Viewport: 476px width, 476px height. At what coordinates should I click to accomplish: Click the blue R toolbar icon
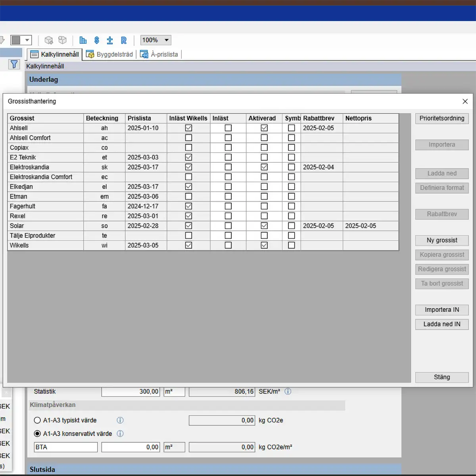[124, 40]
